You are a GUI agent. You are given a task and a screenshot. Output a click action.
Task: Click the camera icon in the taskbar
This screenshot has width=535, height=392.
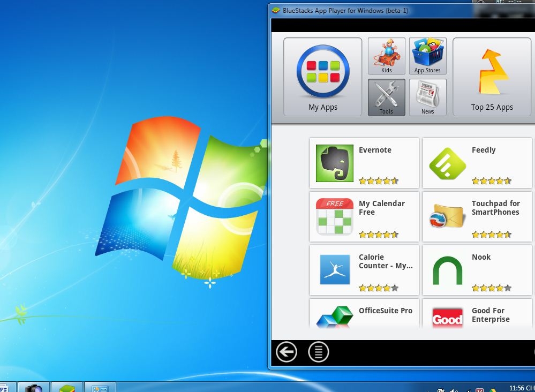point(33,387)
